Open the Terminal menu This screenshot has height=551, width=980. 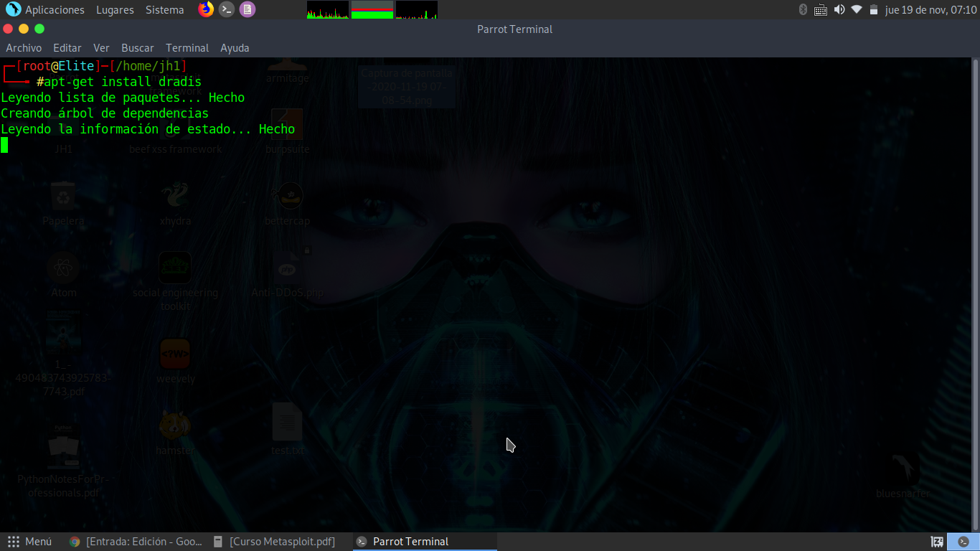click(187, 48)
